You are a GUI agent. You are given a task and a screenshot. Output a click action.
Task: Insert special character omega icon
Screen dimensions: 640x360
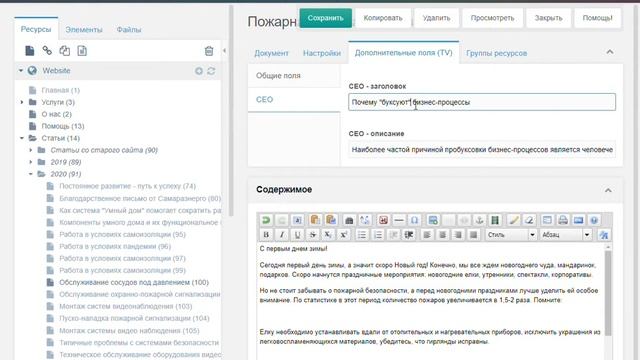pos(414,220)
